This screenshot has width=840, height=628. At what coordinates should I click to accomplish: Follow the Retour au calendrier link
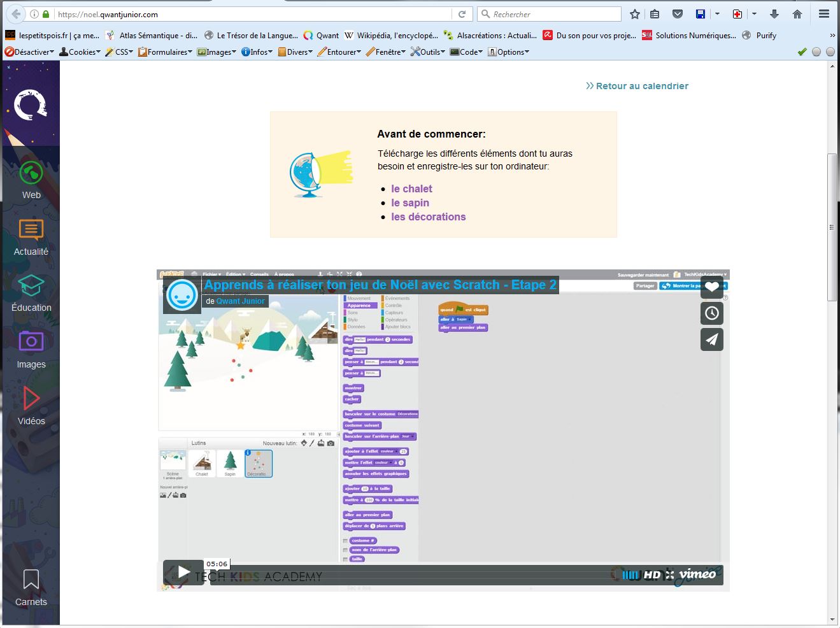click(637, 86)
